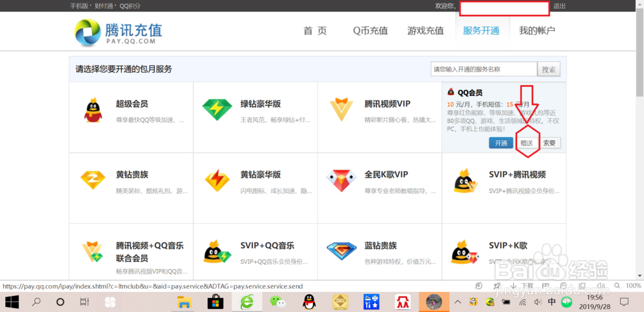The image size is (644, 312).
Task: Open the QQ积分 link
Action: (130, 6)
